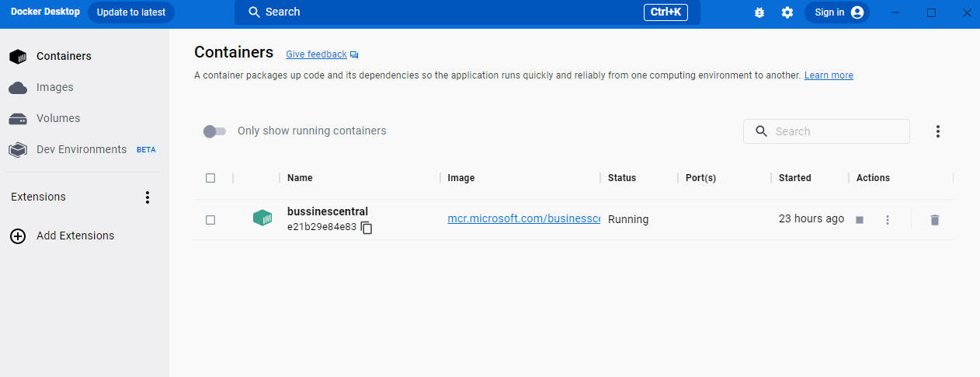Click the Update to latest button

131,12
